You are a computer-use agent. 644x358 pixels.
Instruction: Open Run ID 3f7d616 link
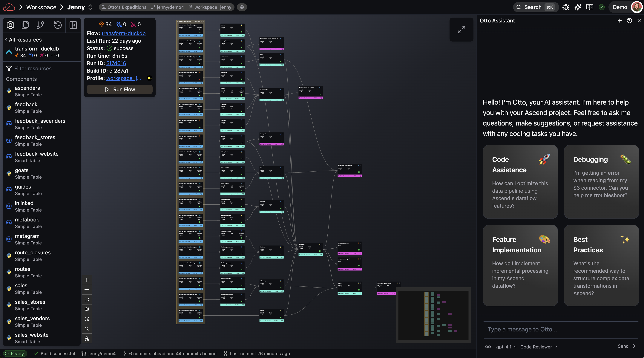(x=116, y=63)
